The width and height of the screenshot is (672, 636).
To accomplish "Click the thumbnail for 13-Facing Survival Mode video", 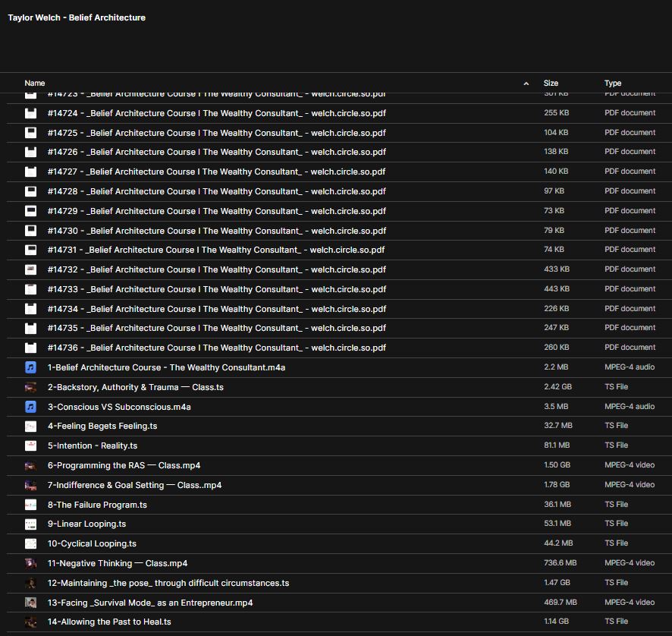I will coord(30,603).
